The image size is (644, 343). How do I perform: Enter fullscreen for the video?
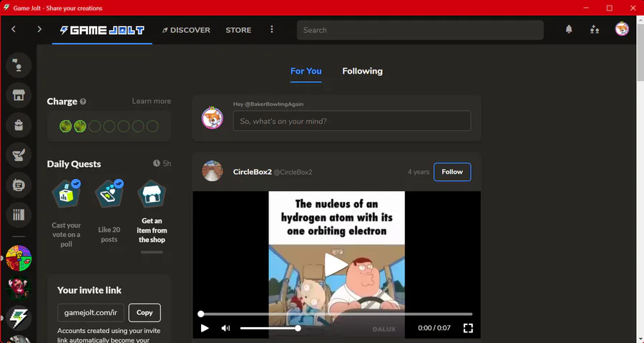(x=468, y=328)
